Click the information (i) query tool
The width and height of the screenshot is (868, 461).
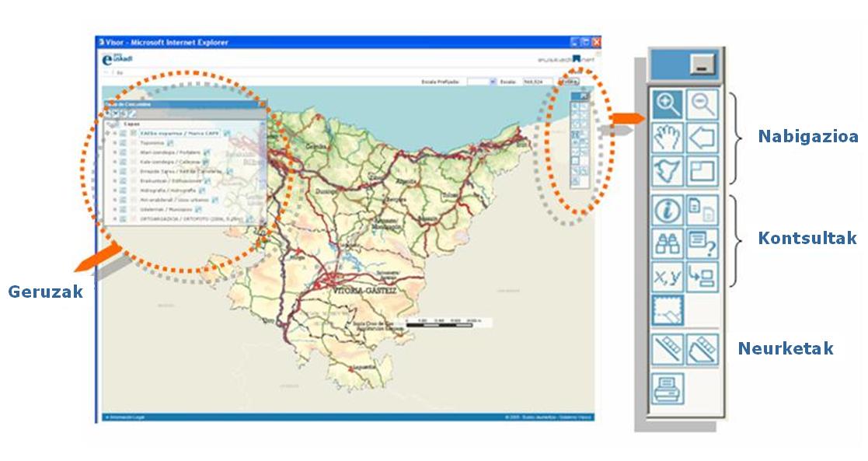pyautogui.click(x=668, y=210)
